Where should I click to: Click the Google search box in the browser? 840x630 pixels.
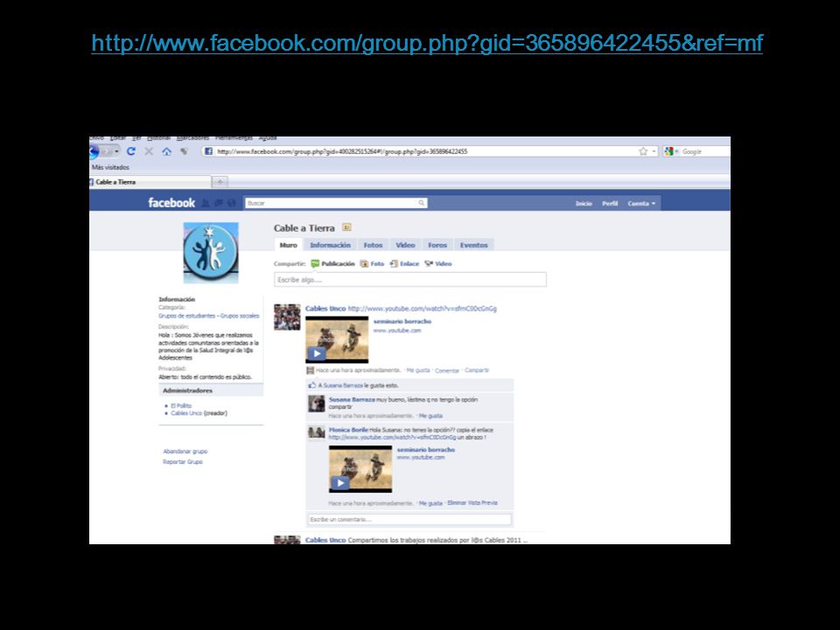pos(705,151)
